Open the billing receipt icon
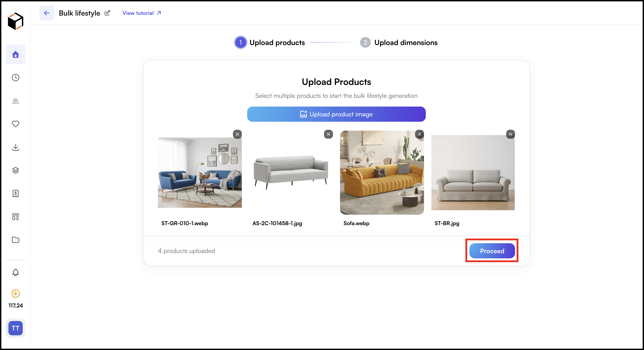The width and height of the screenshot is (644, 350). [16, 194]
